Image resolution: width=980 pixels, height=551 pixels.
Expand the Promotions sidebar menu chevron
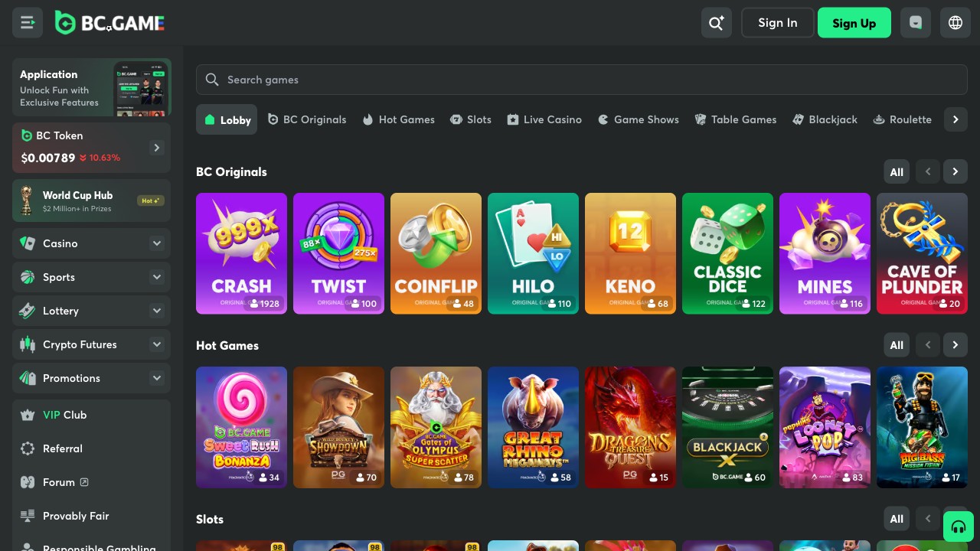pyautogui.click(x=156, y=378)
